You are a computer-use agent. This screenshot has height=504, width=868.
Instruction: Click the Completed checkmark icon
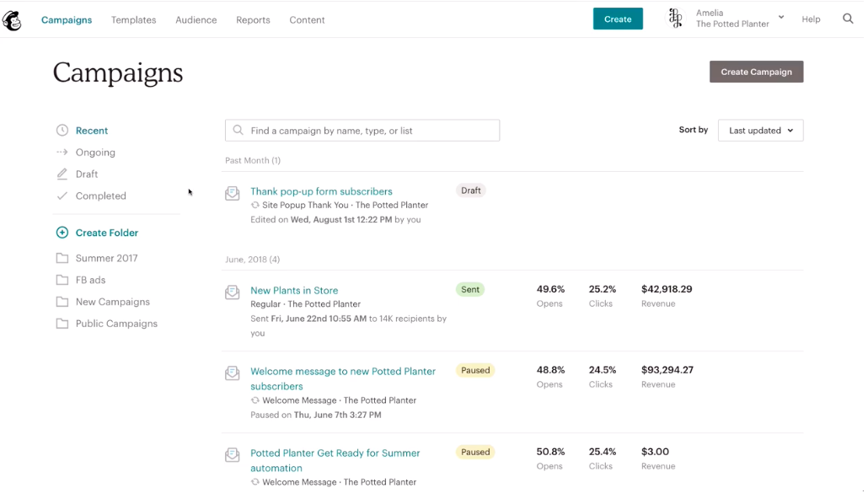pos(62,196)
